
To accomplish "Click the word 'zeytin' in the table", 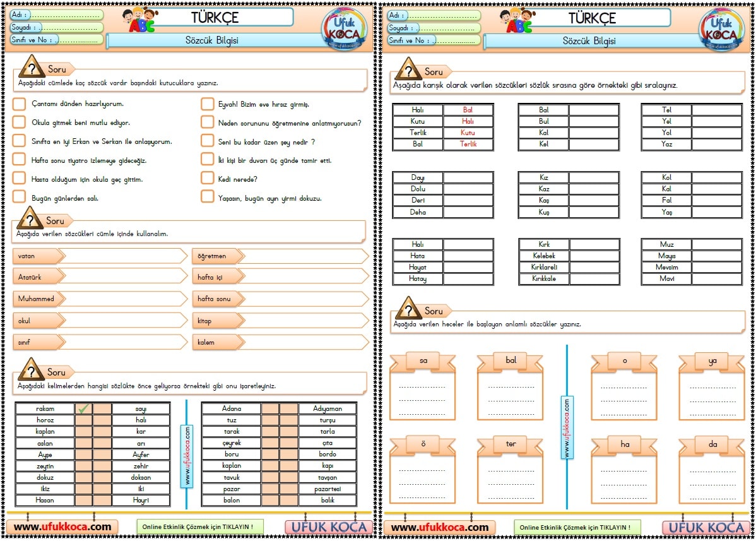I will click(45, 467).
